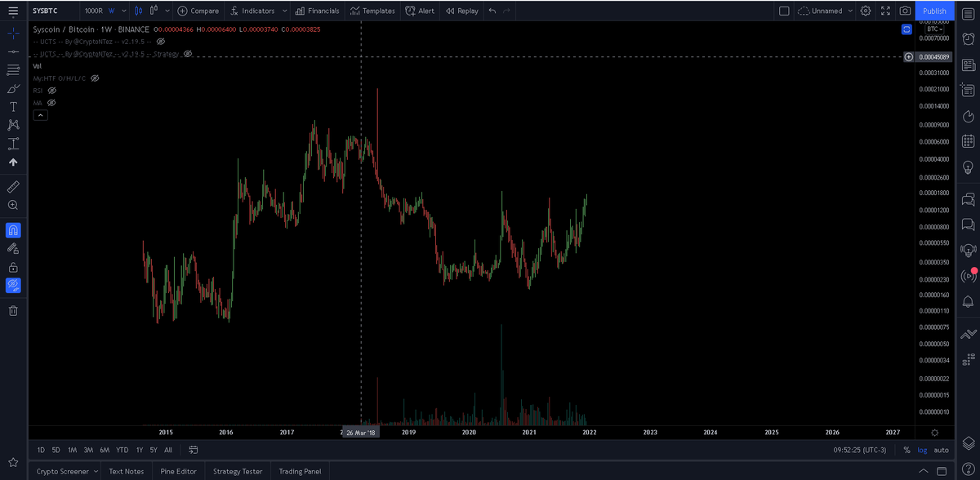Toggle stay in drawing mode pencil-lock
The width and height of the screenshot is (980, 480).
click(13, 248)
